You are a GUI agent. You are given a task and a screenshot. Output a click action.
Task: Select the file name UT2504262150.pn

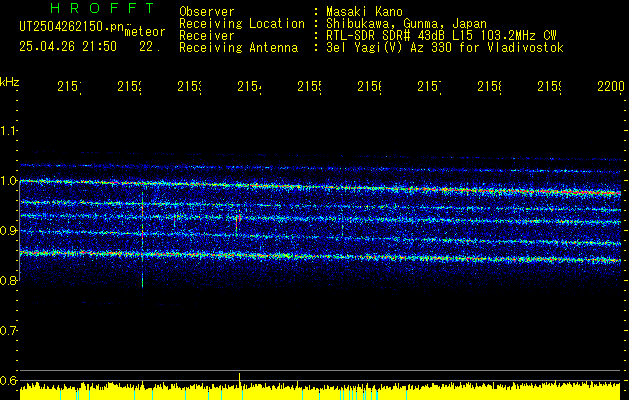[x=72, y=27]
